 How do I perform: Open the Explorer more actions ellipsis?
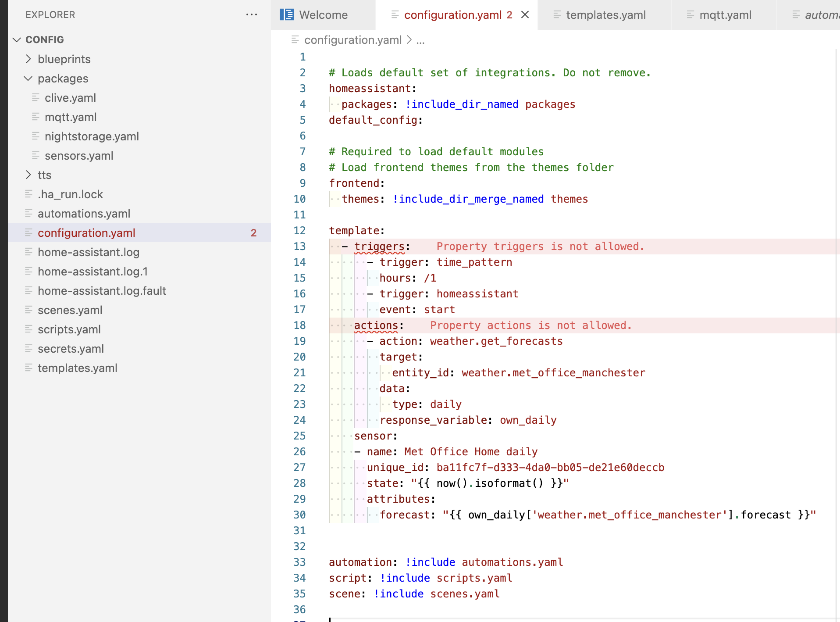252,14
